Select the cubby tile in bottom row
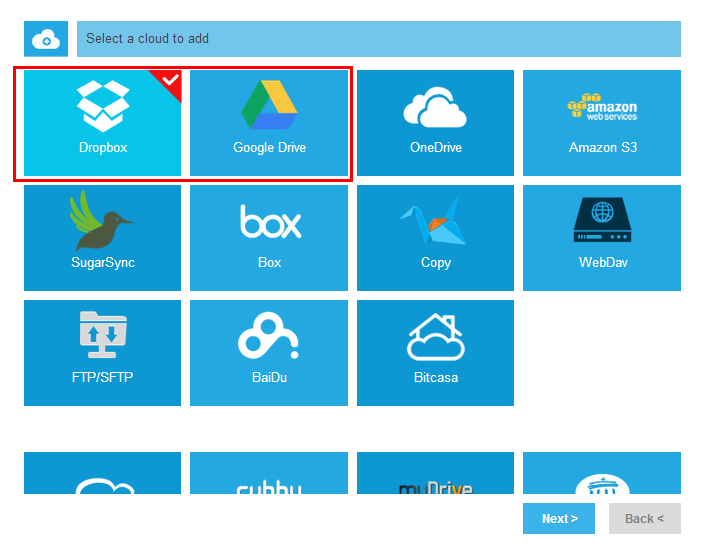The width and height of the screenshot is (708, 546). tap(269, 473)
